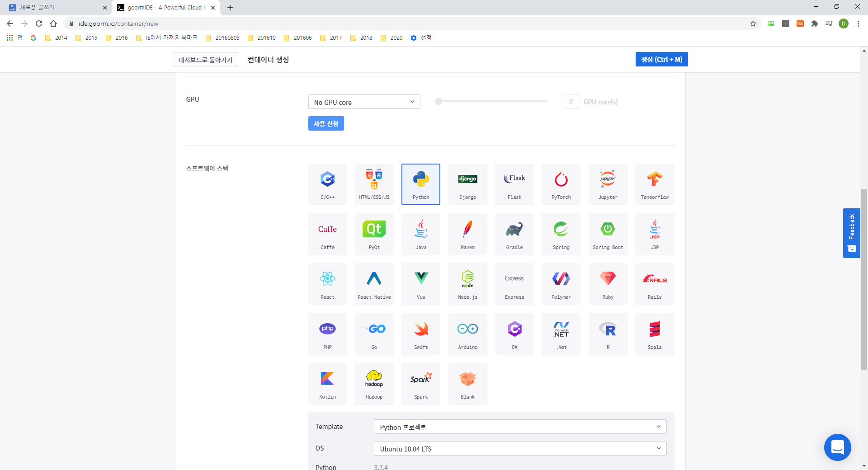Open the Chrome extensions puzzle menu
This screenshot has height=470, width=868.
pyautogui.click(x=815, y=23)
